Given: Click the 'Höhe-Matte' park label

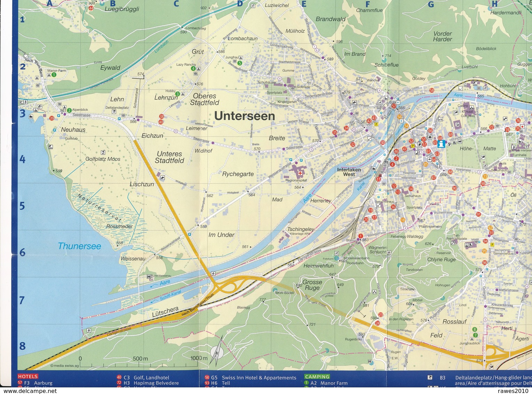Looking at the screenshot, I should tap(478, 149).
